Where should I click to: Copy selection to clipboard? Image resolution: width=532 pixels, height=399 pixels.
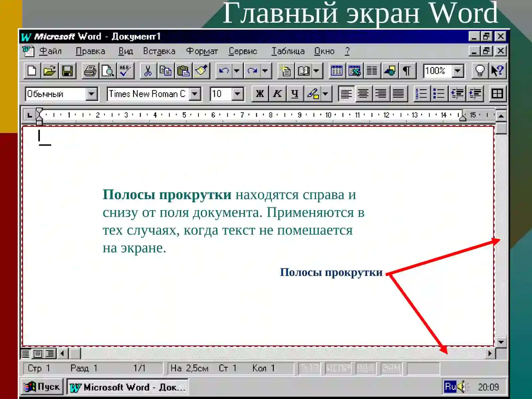pyautogui.click(x=165, y=71)
